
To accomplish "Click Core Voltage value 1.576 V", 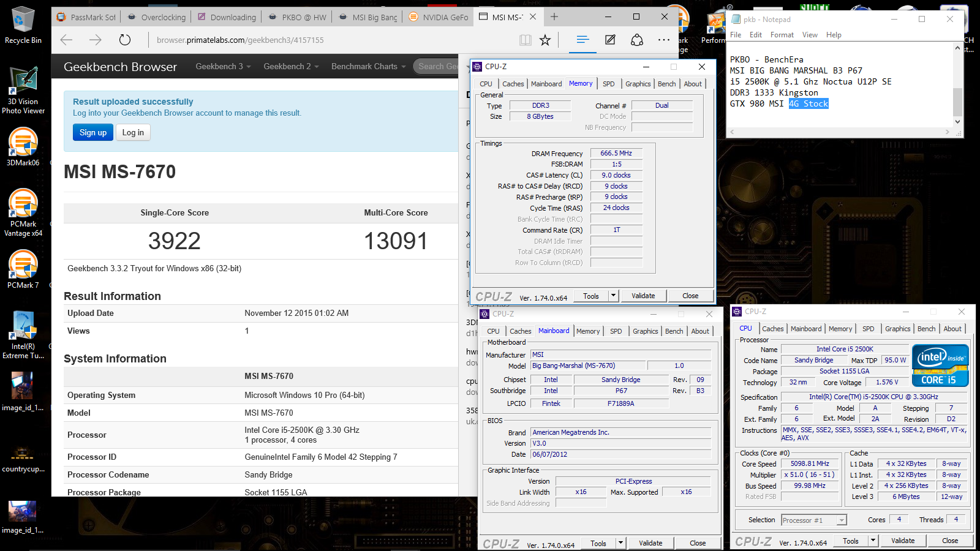I will coord(887,382).
